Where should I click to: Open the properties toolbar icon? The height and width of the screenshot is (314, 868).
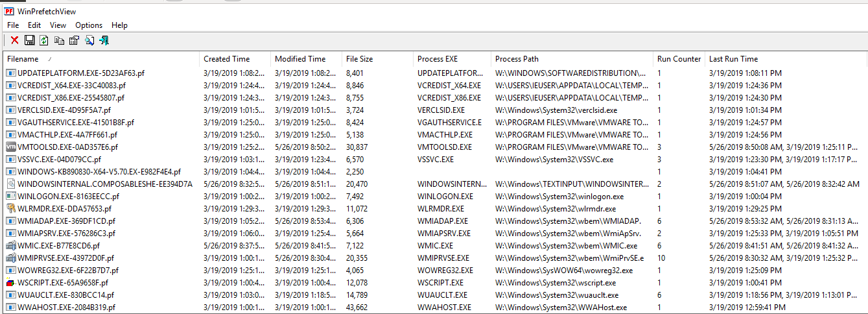[74, 41]
